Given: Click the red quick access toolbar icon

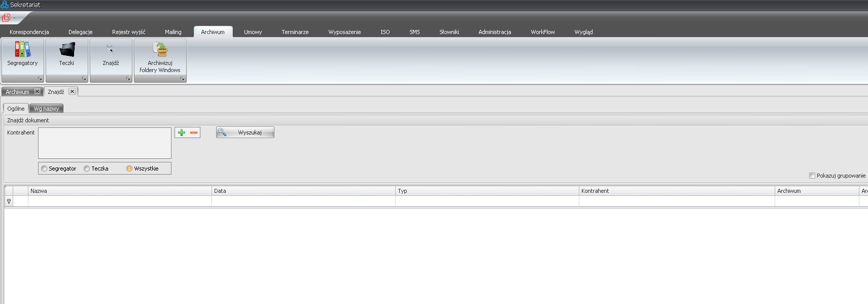Looking at the screenshot, I should click(6, 18).
